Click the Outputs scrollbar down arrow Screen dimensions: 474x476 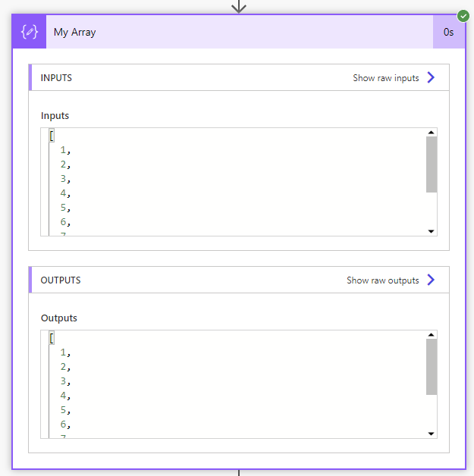[432, 434]
